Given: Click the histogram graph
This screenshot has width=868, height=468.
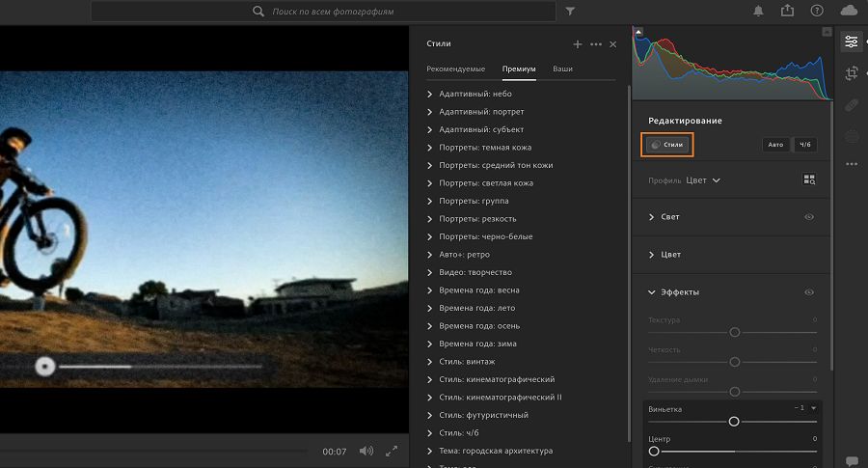Looking at the screenshot, I should [732, 64].
